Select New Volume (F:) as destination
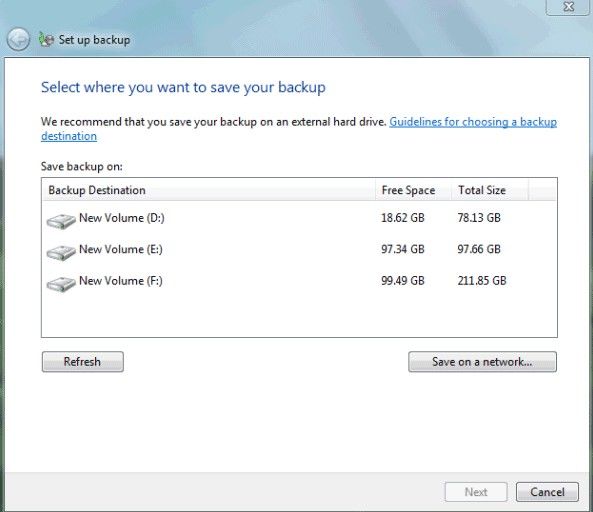 [299, 281]
